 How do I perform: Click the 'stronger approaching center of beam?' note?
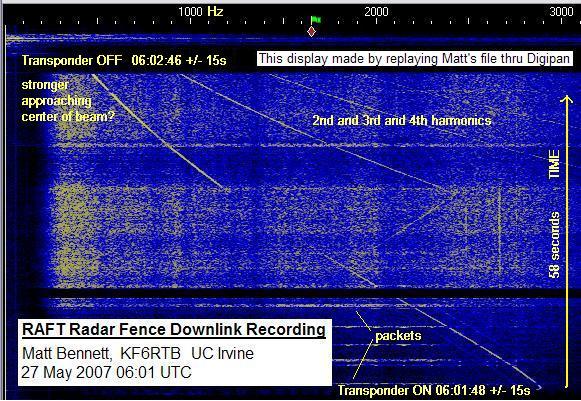click(x=68, y=101)
